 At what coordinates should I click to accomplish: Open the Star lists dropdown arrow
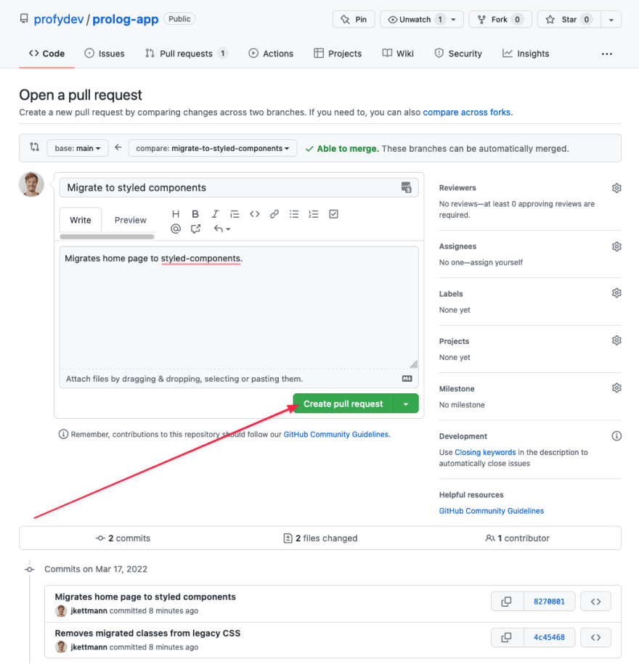[611, 20]
